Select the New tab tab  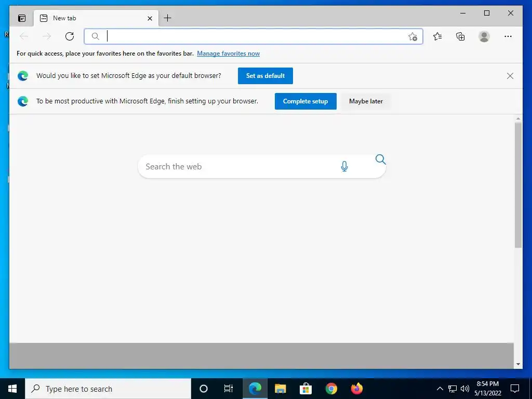pos(96,18)
